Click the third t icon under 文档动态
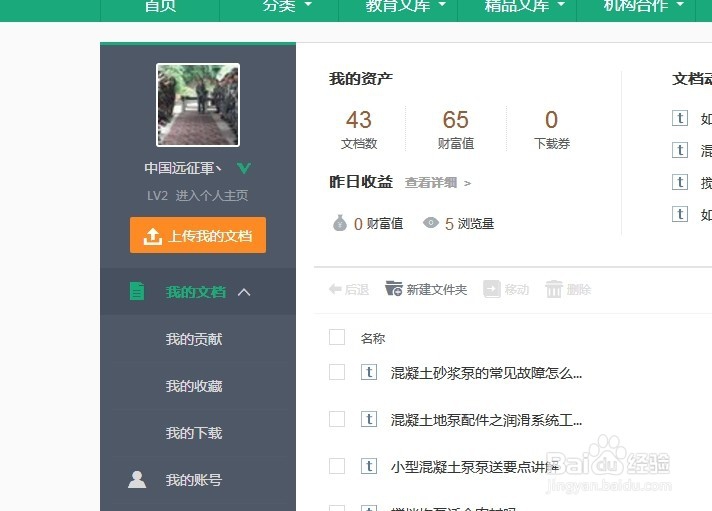The height and width of the screenshot is (511, 712). click(x=680, y=182)
